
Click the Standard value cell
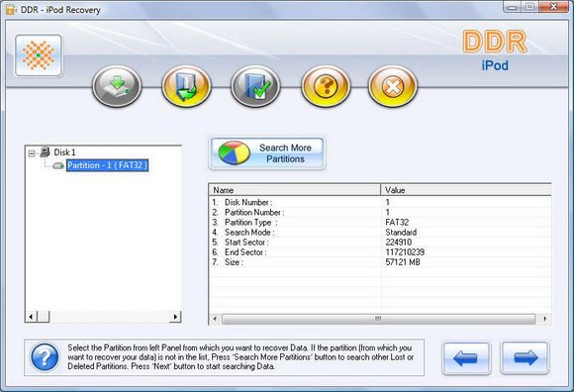[x=401, y=232]
